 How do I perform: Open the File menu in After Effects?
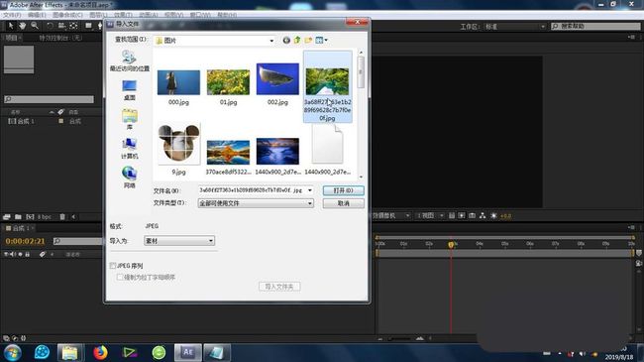coord(12,15)
